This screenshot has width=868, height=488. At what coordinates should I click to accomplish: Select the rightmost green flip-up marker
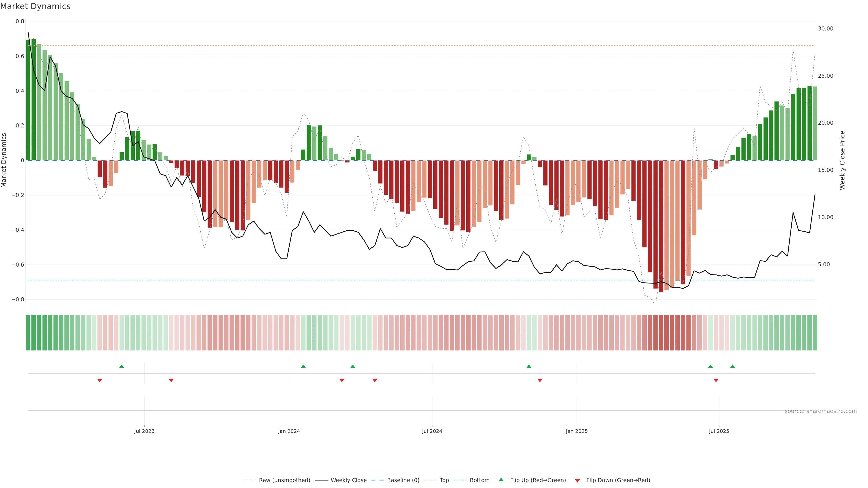coord(732,366)
